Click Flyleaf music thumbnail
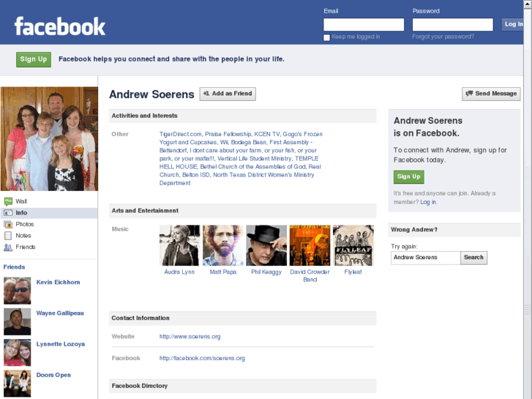Screen dimensions: 532x399 [353, 245]
